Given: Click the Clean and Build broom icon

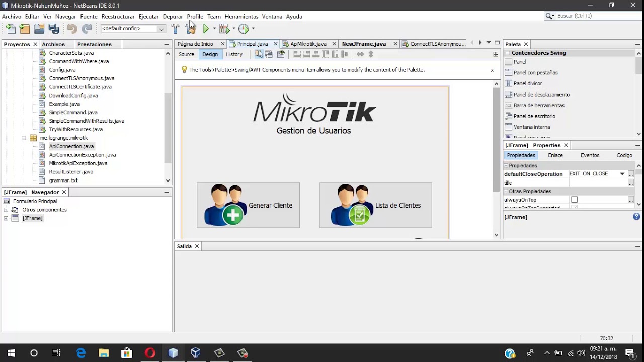Looking at the screenshot, I should [x=190, y=29].
